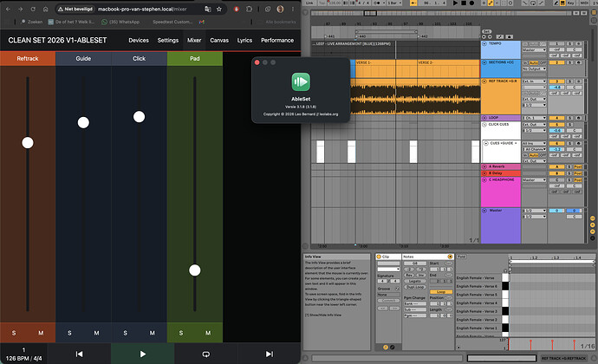Select the Mixer tab in AbleSet

click(x=194, y=40)
